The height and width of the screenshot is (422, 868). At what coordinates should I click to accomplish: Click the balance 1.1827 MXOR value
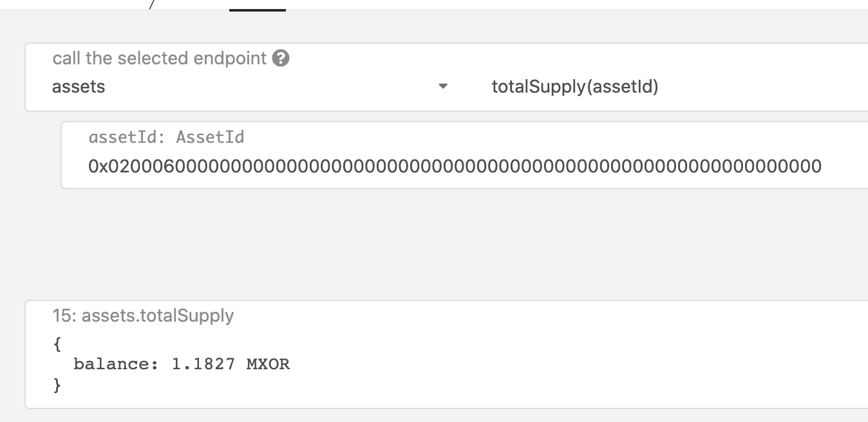click(x=231, y=364)
